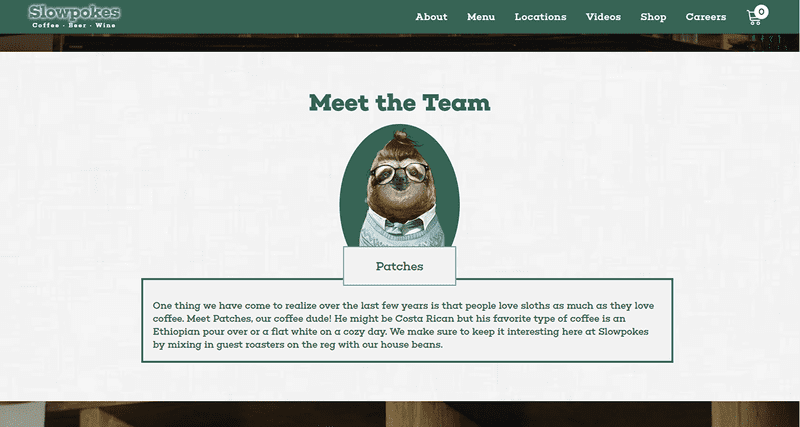Click the Meet the Team heading

[x=399, y=103]
